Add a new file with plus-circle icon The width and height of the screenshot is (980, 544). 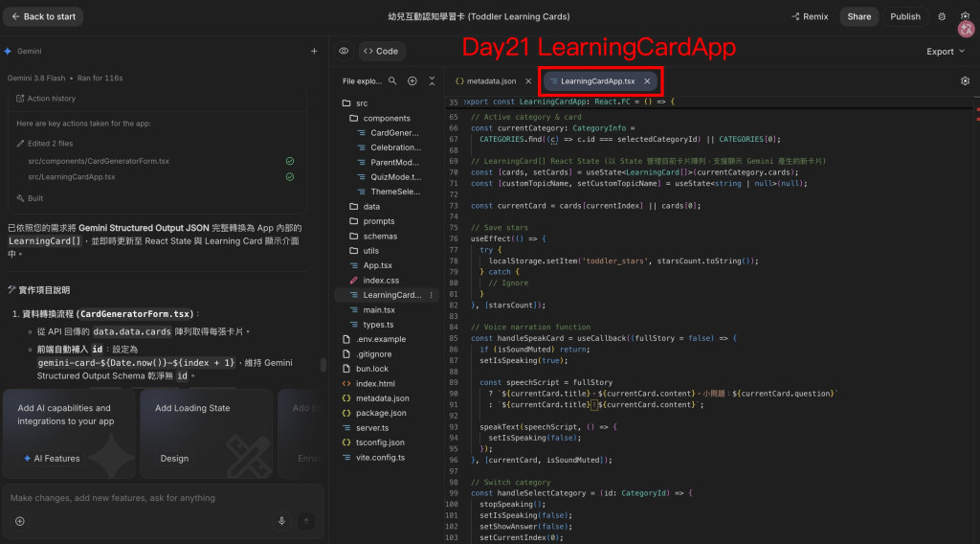pyautogui.click(x=412, y=81)
